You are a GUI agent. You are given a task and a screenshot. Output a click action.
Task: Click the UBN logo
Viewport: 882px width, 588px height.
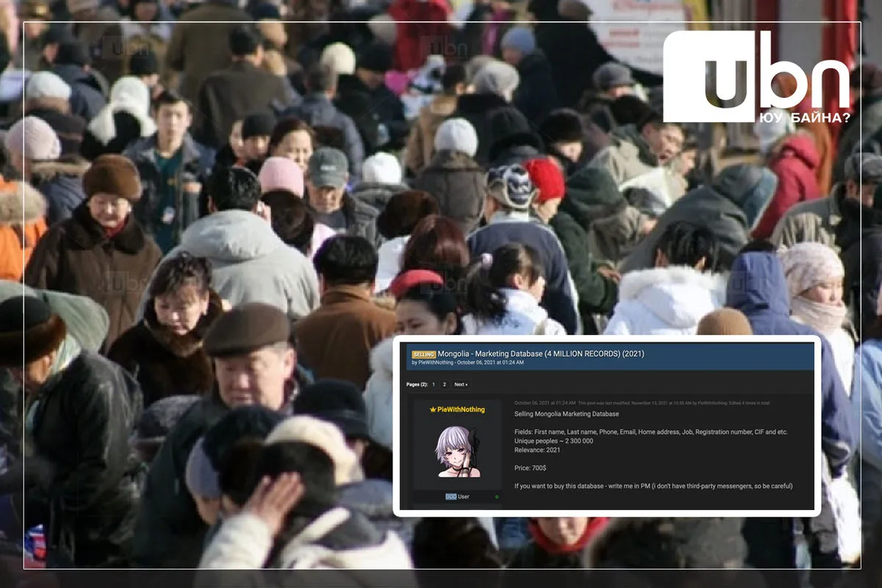pyautogui.click(x=757, y=76)
